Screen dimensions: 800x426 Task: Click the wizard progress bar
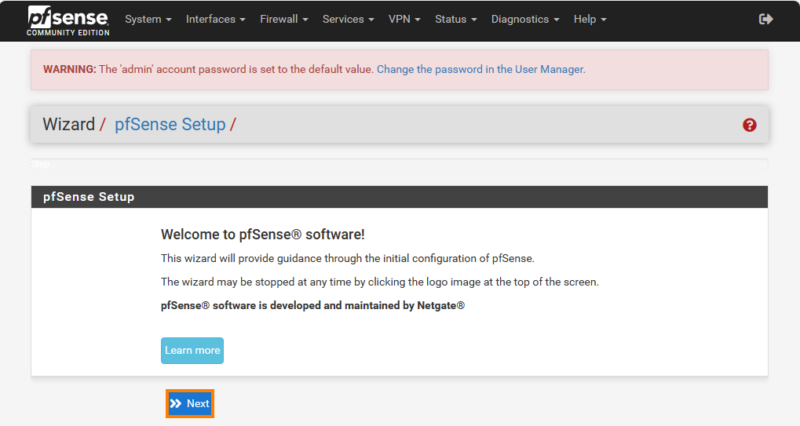coord(400,160)
